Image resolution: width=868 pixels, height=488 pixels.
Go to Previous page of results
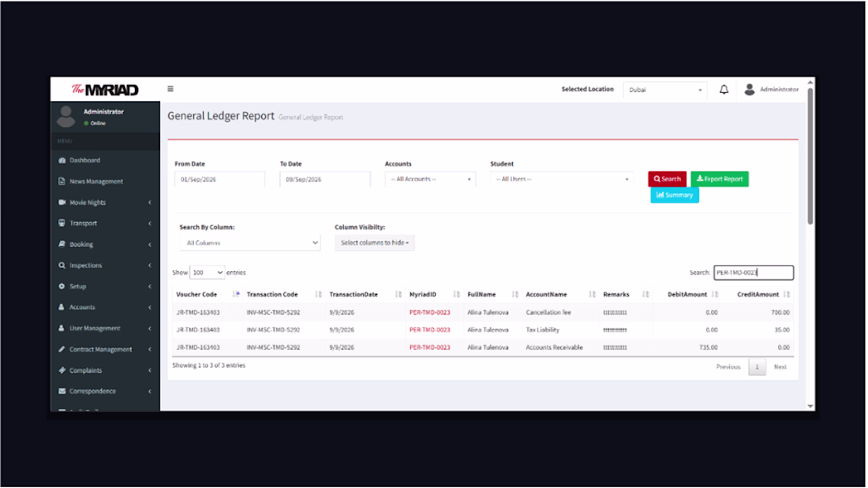point(728,367)
